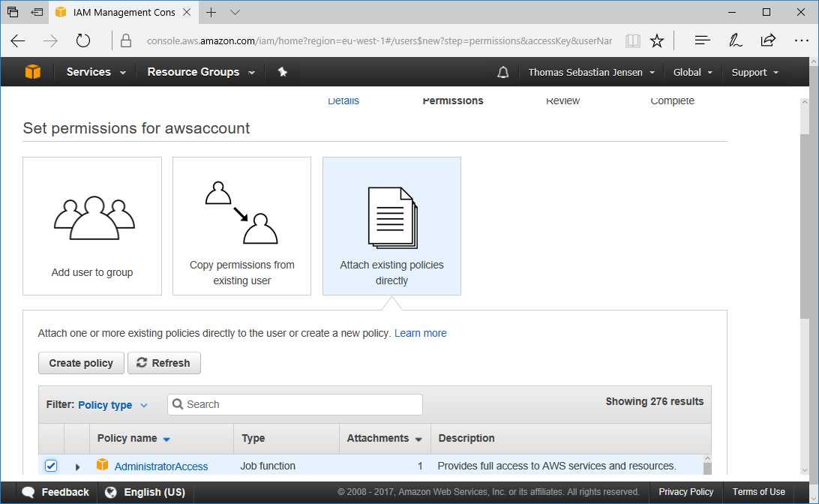Click the page vertical scrollbar
This screenshot has height=504, width=819.
pyautogui.click(x=805, y=225)
